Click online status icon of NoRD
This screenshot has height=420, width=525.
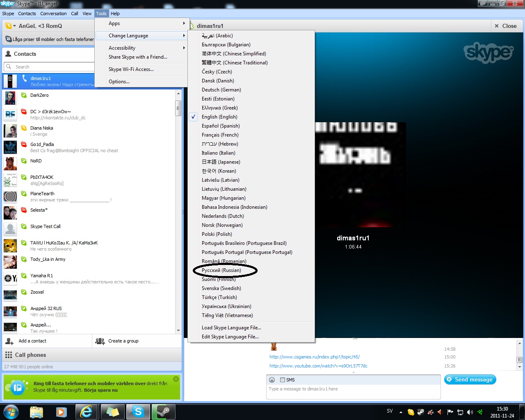(x=24, y=161)
